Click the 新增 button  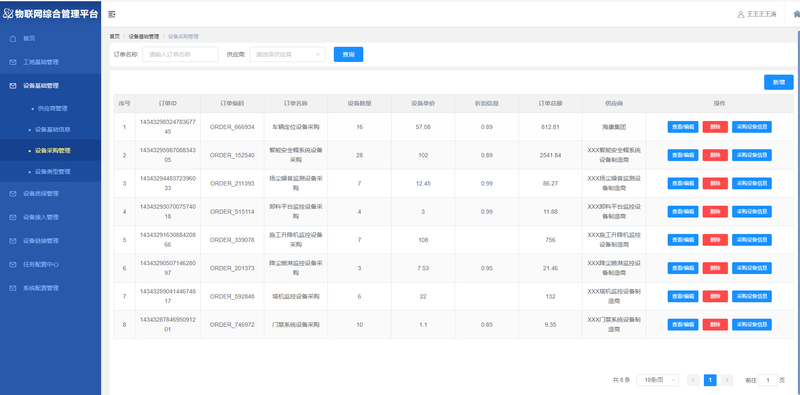(x=779, y=82)
